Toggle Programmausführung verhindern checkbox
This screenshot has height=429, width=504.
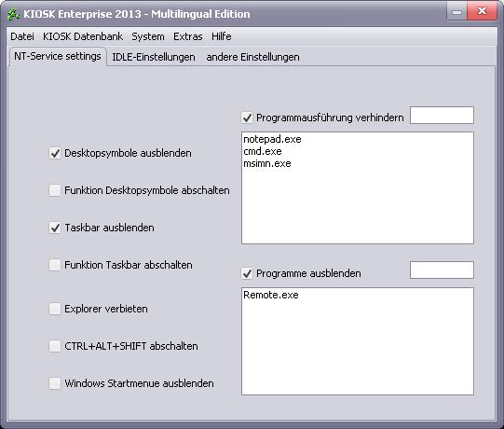[x=247, y=118]
